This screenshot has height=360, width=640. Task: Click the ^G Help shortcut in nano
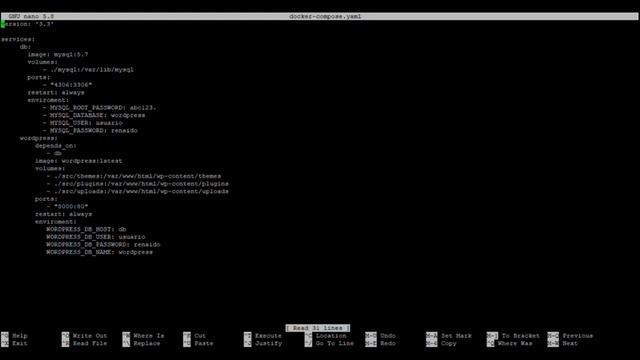point(14,336)
